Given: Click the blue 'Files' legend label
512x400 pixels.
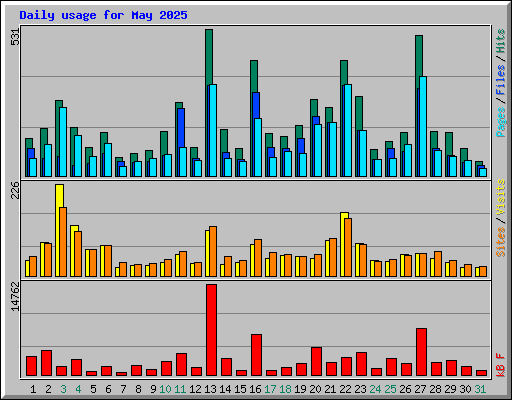Looking at the screenshot, I should [500, 80].
